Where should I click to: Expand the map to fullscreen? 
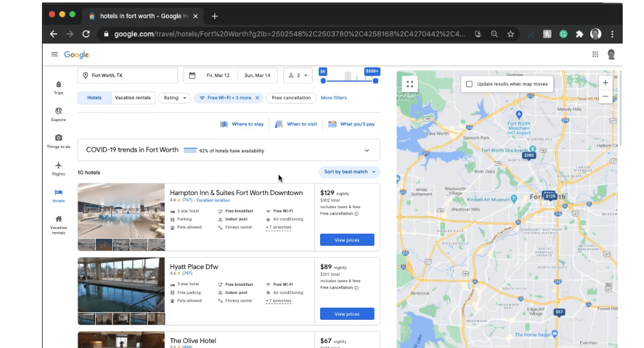click(410, 84)
